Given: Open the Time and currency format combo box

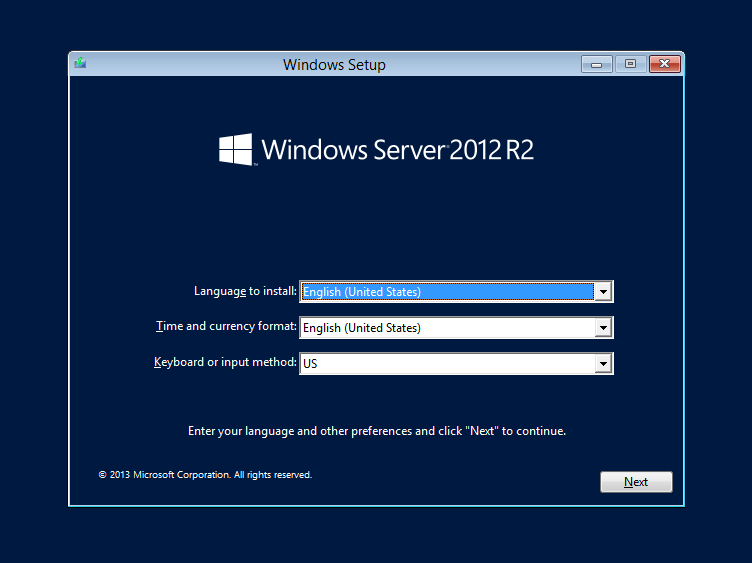Looking at the screenshot, I should point(446,328).
